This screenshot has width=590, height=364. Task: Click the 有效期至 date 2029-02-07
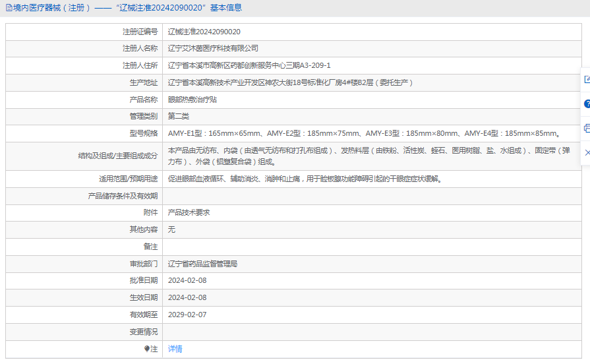coord(187,315)
